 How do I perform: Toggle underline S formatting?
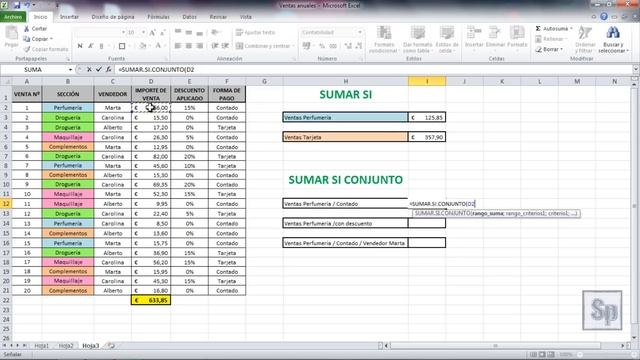pos(101,46)
